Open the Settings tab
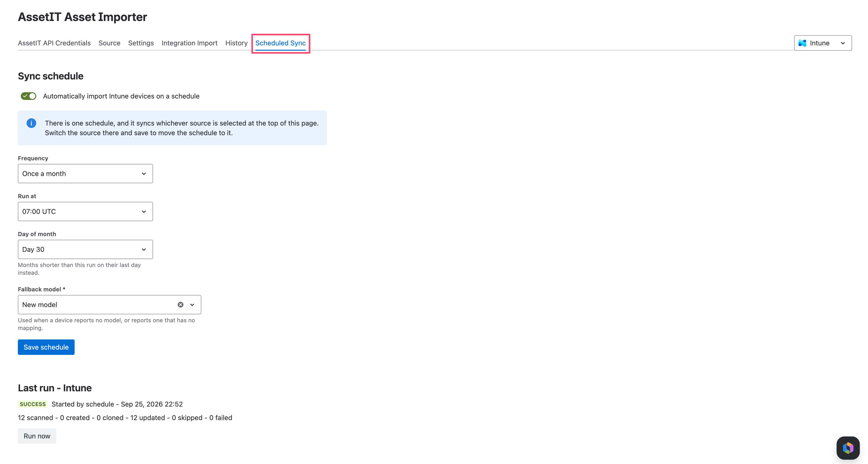This screenshot has width=868, height=464. coord(141,43)
